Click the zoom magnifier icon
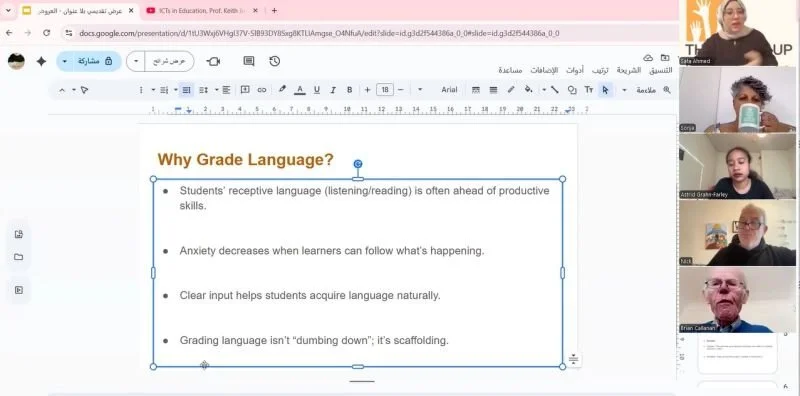800x396 pixels. click(666, 90)
